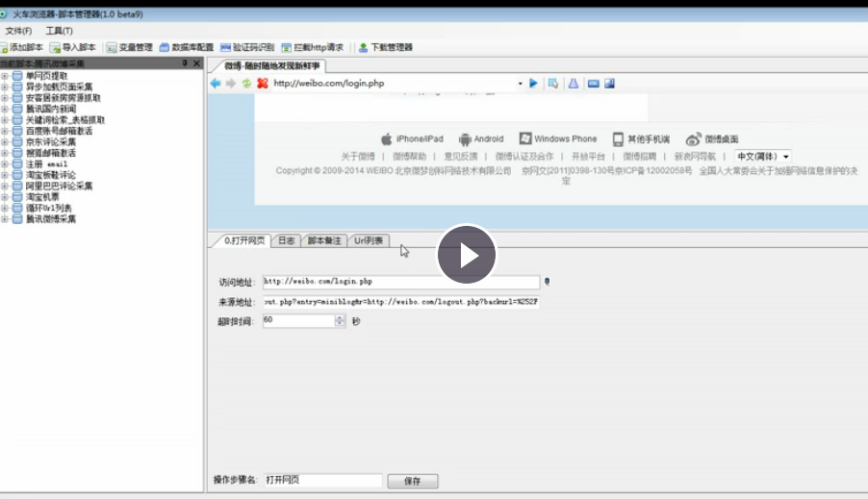Open the address bar history dropdown arrow
The height and width of the screenshot is (499, 868).
521,84
